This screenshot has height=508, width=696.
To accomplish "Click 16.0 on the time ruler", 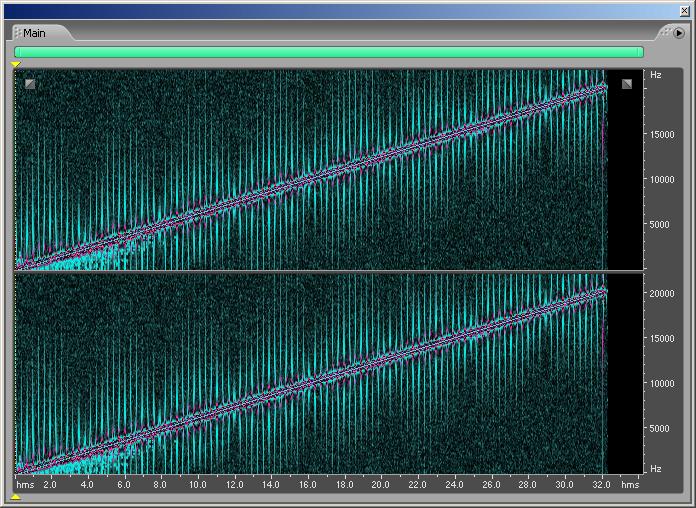I will (308, 484).
